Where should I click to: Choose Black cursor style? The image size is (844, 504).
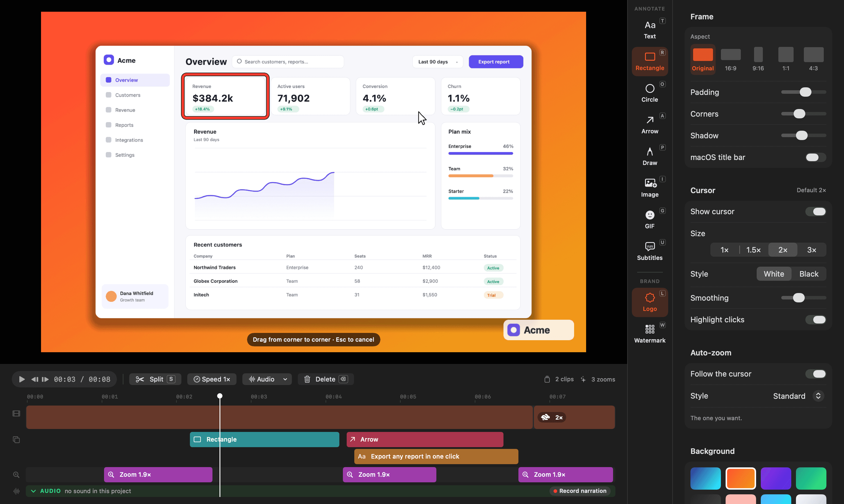point(809,274)
